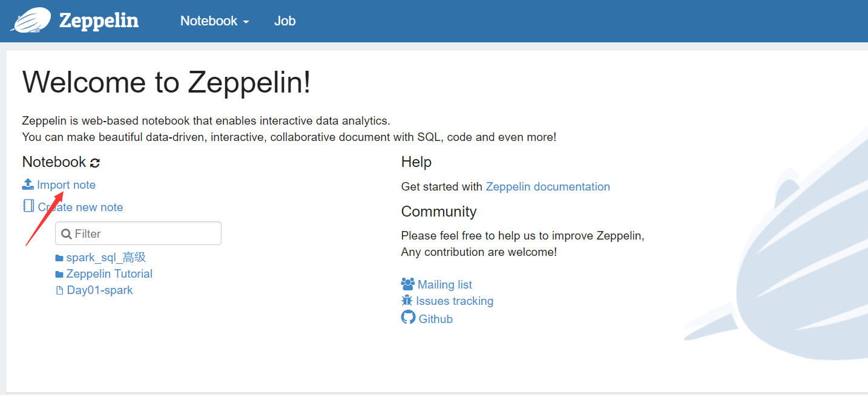Click the Issues tracking bug icon

click(407, 301)
